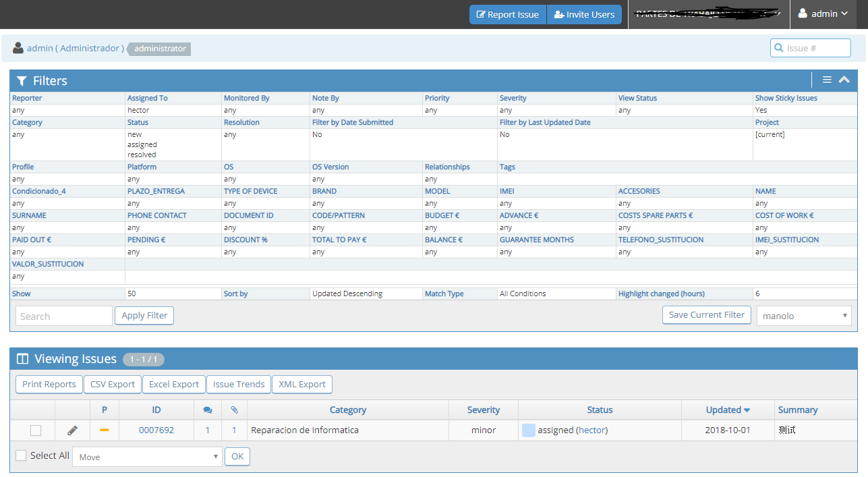
Task: Click the Viewing Issues panel columns icon
Action: [x=22, y=359]
